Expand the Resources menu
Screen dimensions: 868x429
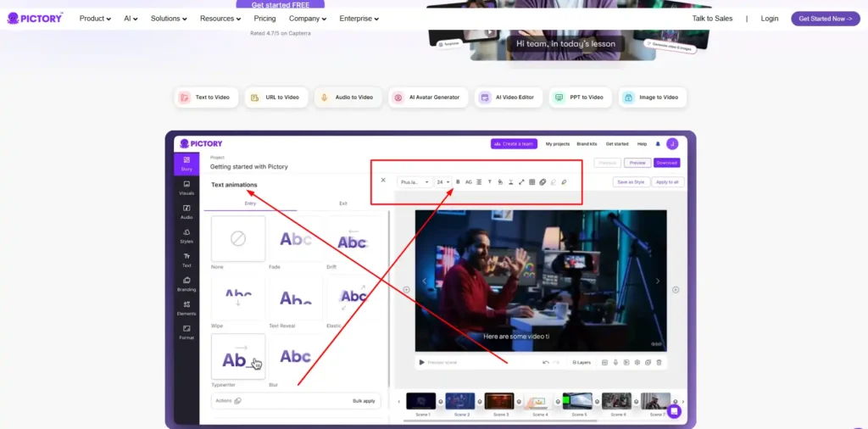point(220,19)
